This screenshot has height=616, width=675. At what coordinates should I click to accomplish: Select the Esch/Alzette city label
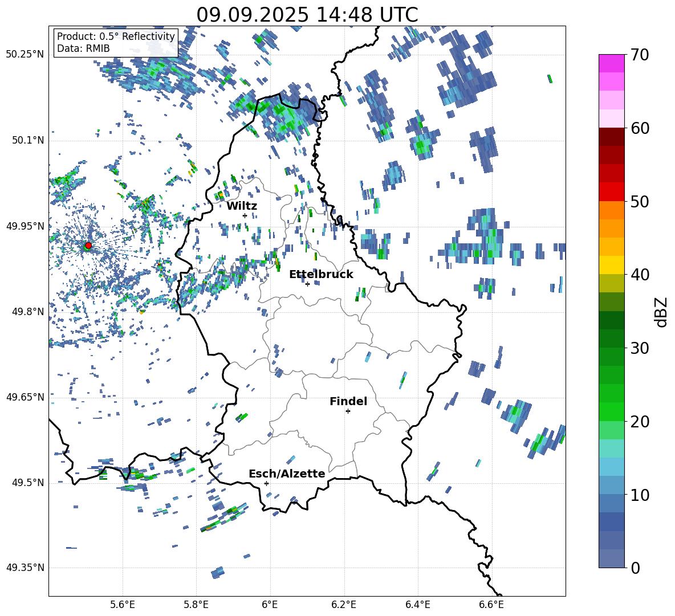click(x=287, y=474)
